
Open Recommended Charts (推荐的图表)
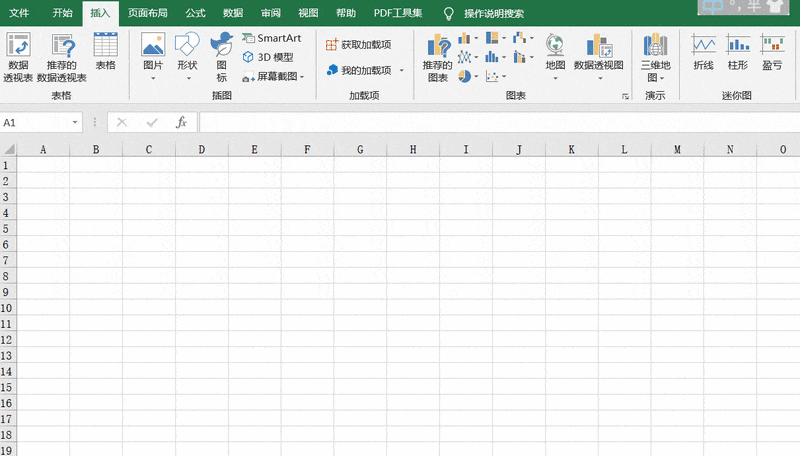coord(437,56)
